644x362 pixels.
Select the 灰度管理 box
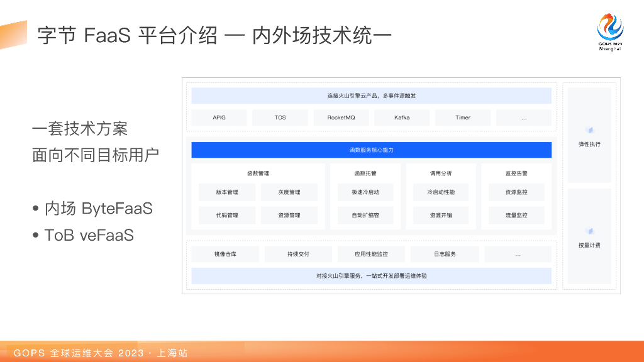point(289,192)
